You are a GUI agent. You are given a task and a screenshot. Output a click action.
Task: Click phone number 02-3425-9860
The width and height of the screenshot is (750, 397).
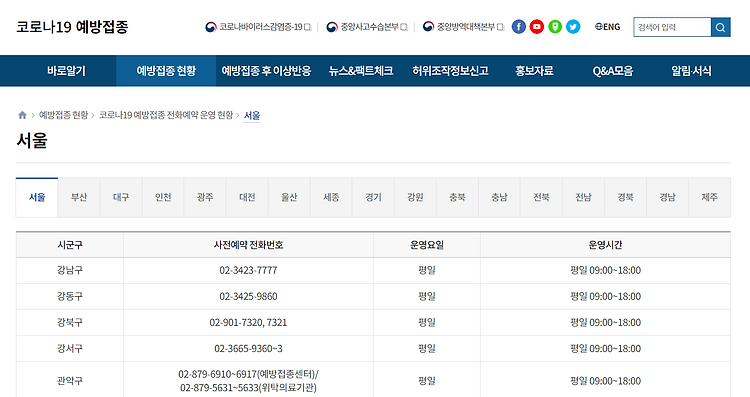248,297
